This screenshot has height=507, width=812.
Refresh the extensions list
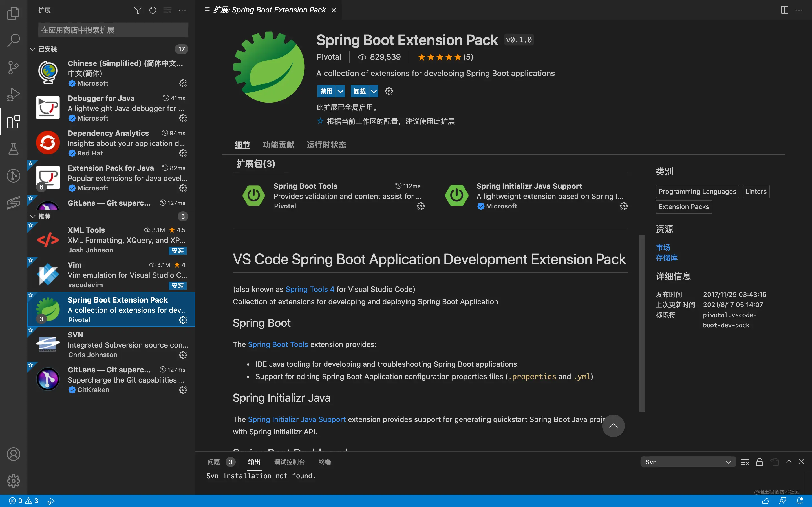coord(153,10)
